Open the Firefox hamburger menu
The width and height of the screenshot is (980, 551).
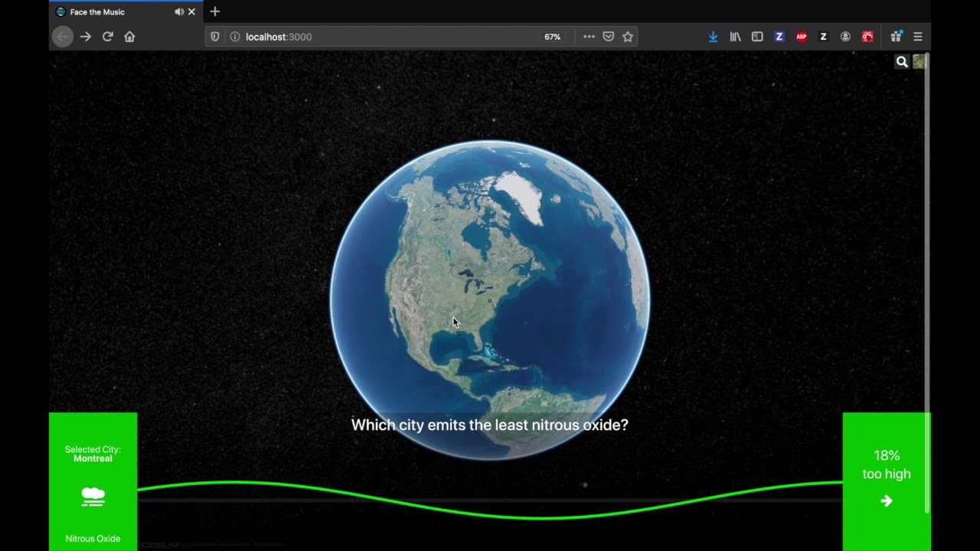coord(918,37)
